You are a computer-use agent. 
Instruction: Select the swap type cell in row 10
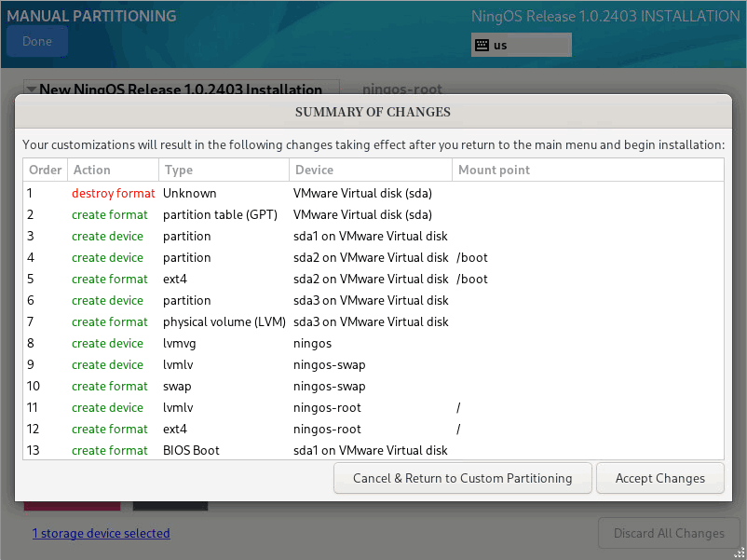click(177, 386)
